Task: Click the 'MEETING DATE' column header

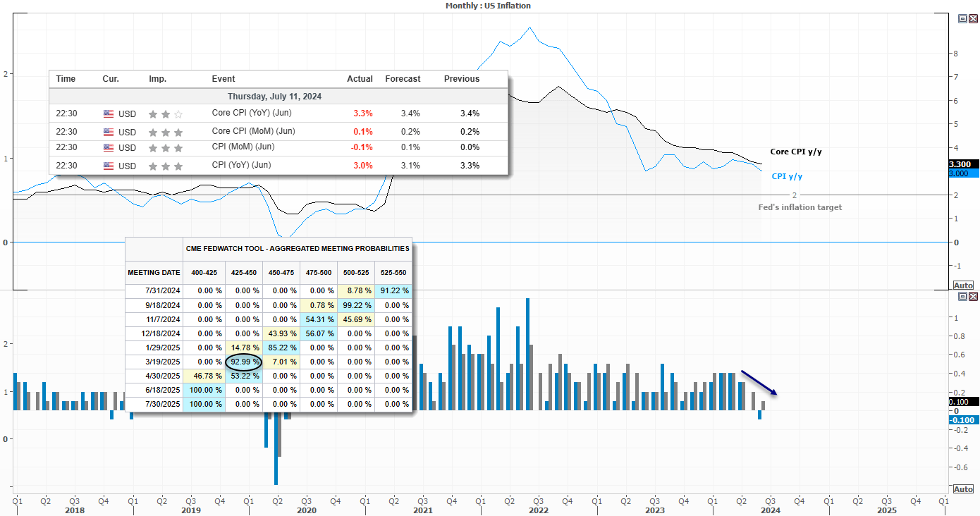Action: click(154, 273)
